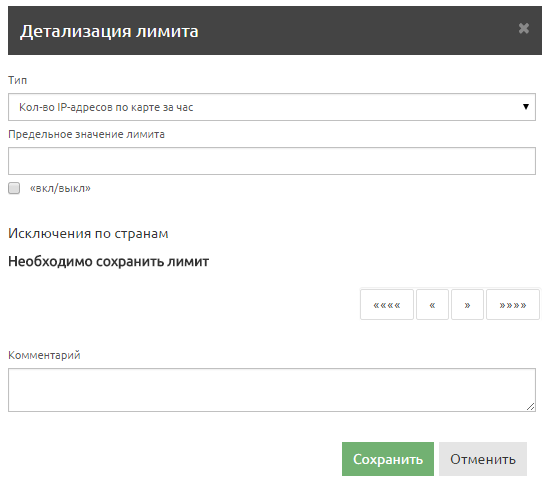Click the green Сохранить button
This screenshot has height=487, width=551.
(x=388, y=459)
